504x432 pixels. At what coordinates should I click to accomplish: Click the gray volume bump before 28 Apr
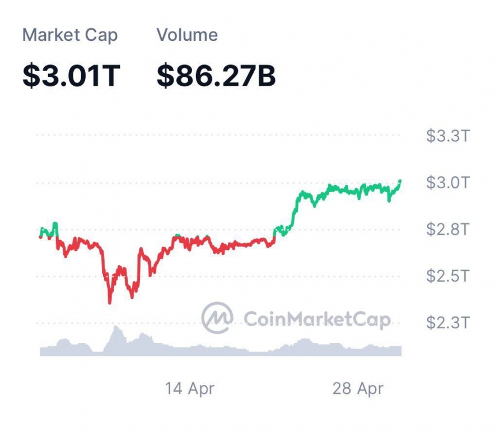tap(304, 340)
